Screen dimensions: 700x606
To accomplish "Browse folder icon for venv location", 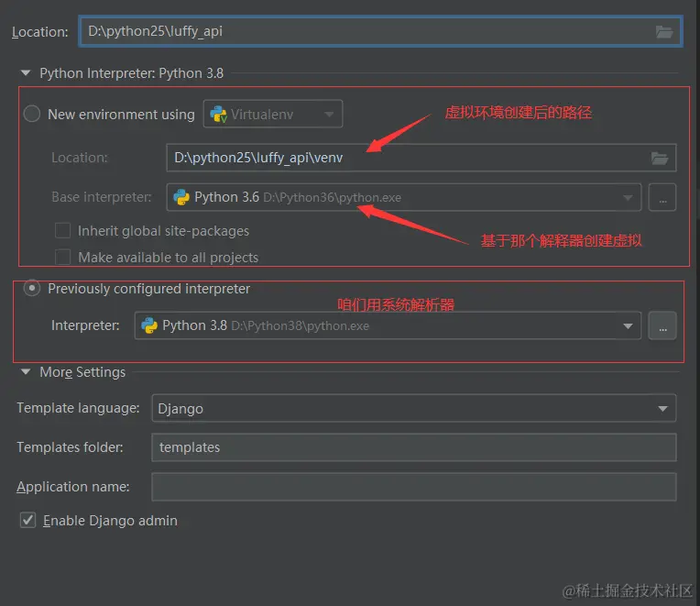I will (660, 158).
